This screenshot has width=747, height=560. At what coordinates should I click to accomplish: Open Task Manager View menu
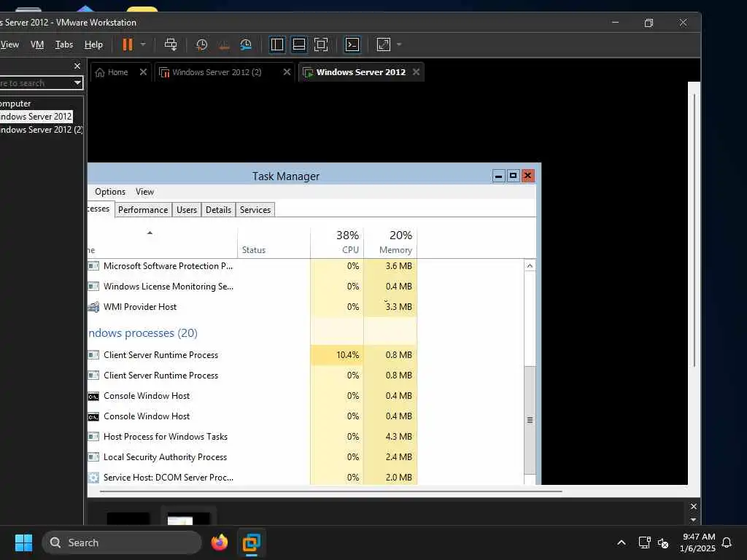[145, 192]
